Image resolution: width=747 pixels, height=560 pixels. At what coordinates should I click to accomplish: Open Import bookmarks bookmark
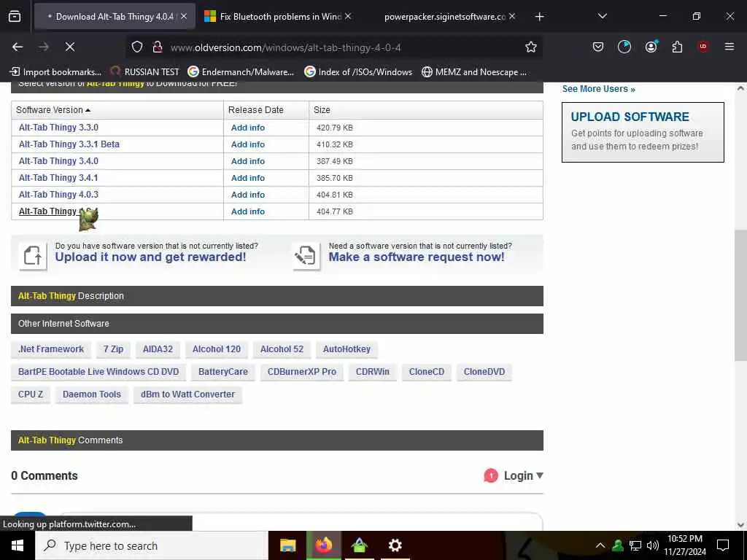56,72
